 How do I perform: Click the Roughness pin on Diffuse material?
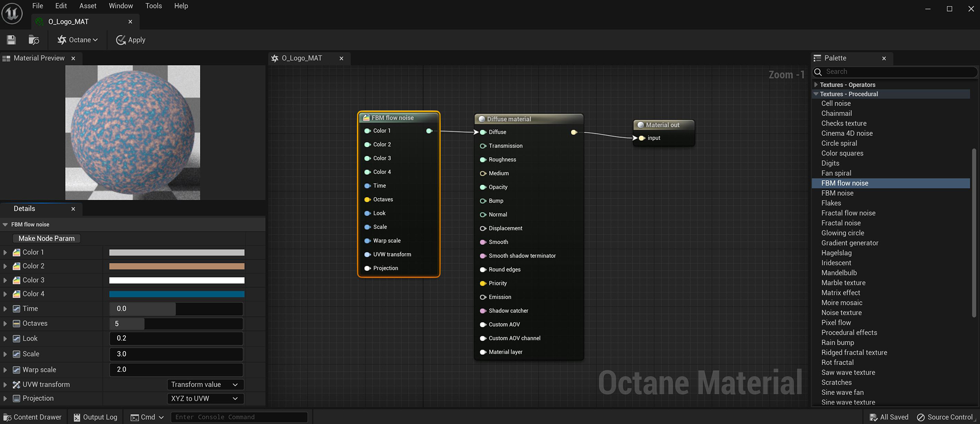point(483,160)
